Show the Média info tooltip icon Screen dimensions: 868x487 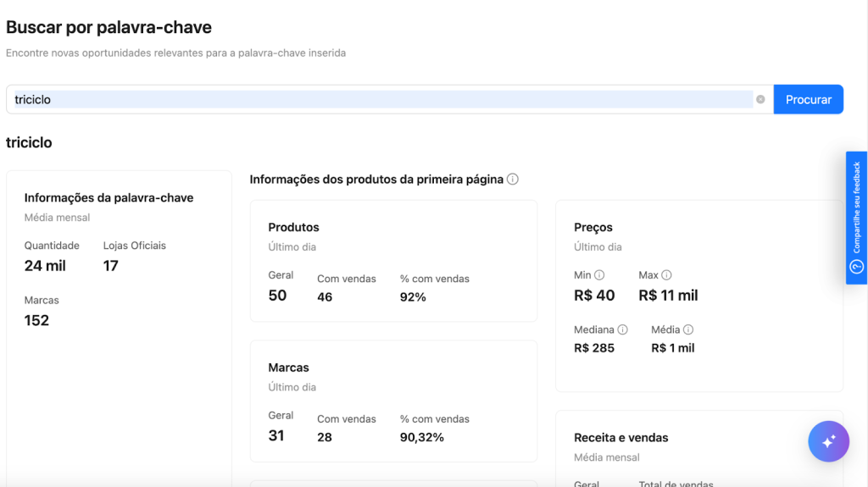(x=688, y=329)
